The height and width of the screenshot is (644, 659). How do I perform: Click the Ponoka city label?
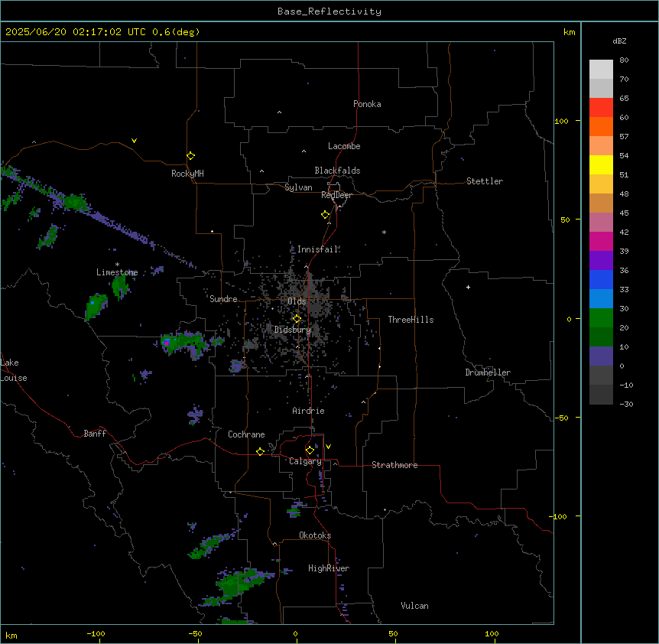tap(367, 104)
